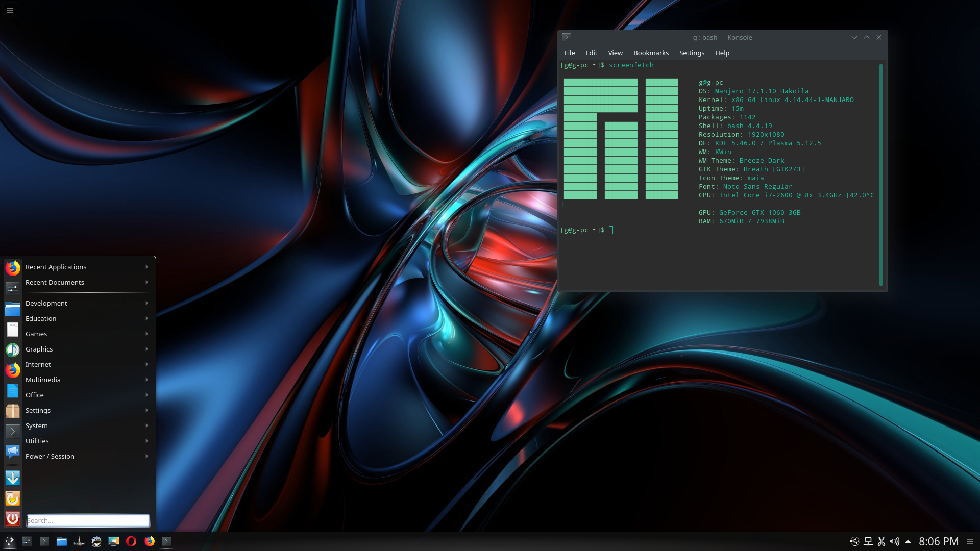Launch System Settings from the taskbar sliders icon
This screenshot has height=551, width=980.
point(27,541)
